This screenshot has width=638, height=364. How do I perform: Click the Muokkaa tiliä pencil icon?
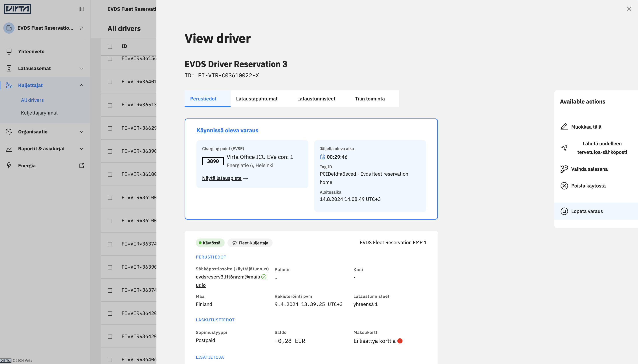pyautogui.click(x=564, y=127)
